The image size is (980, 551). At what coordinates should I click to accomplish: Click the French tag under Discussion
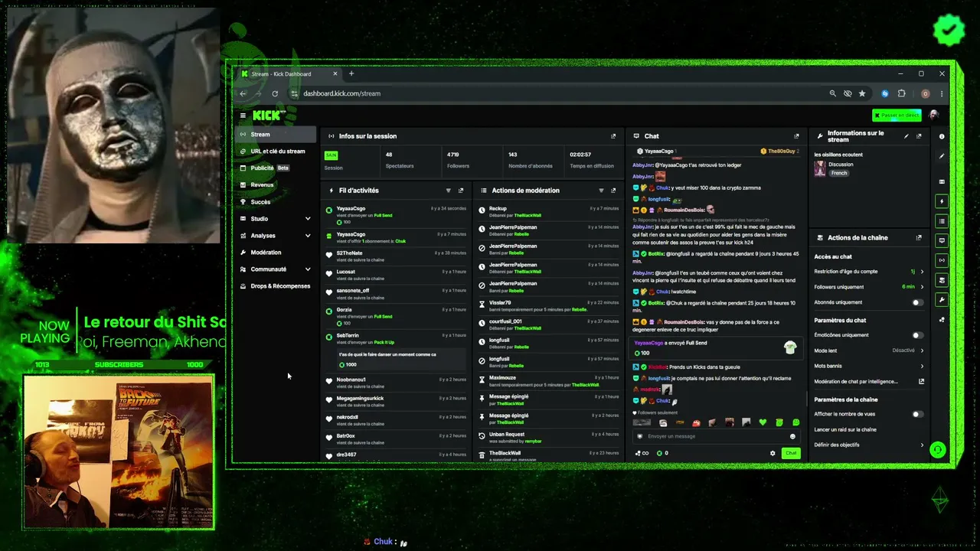click(839, 173)
